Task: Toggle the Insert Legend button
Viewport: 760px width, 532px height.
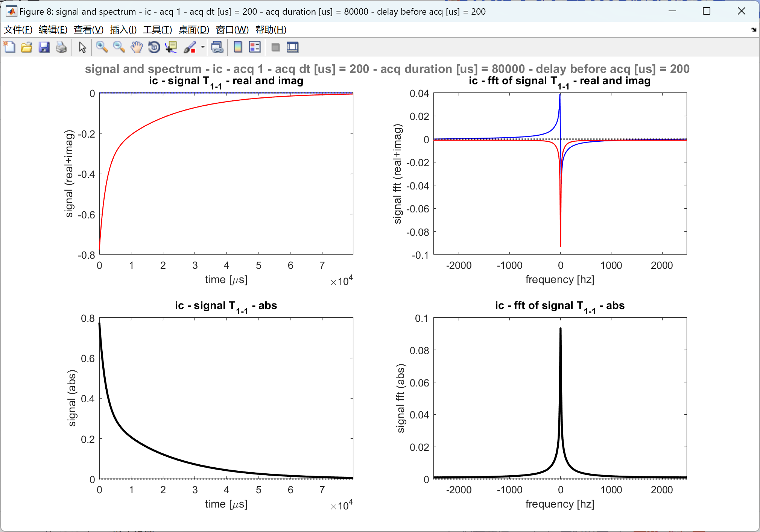Action: point(255,47)
